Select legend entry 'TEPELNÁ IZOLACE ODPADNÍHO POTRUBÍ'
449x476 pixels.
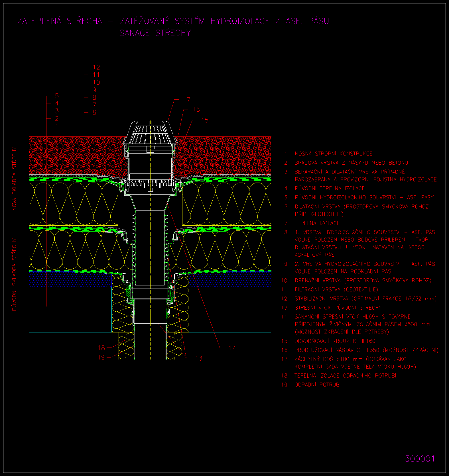click(345, 376)
